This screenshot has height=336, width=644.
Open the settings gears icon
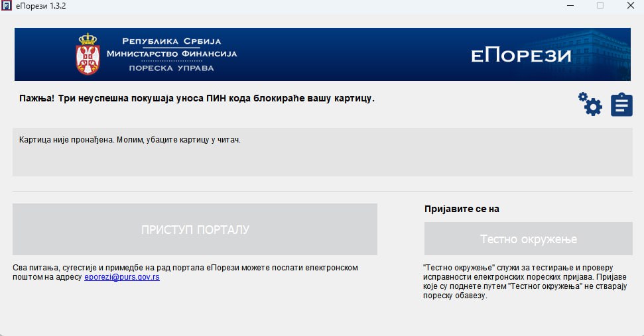[x=590, y=104]
